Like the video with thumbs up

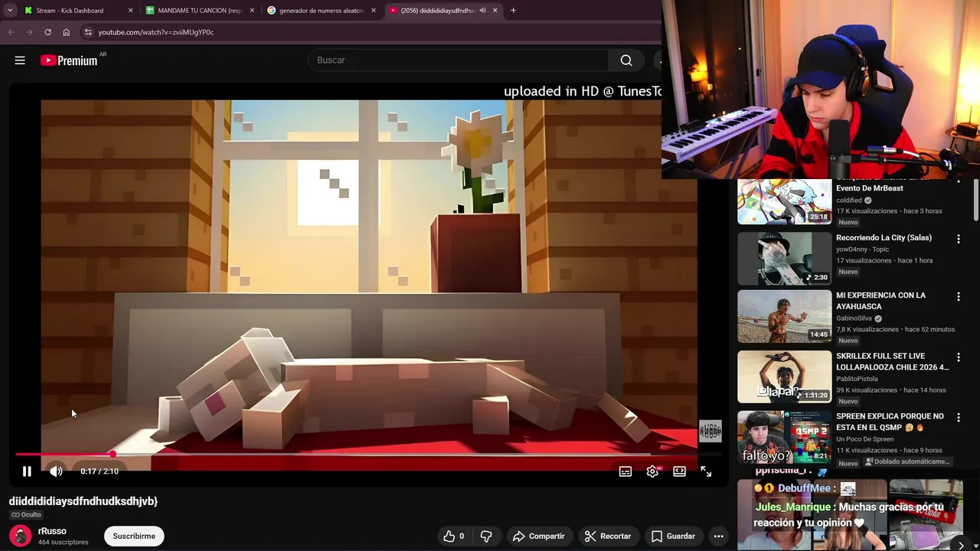pos(455,536)
